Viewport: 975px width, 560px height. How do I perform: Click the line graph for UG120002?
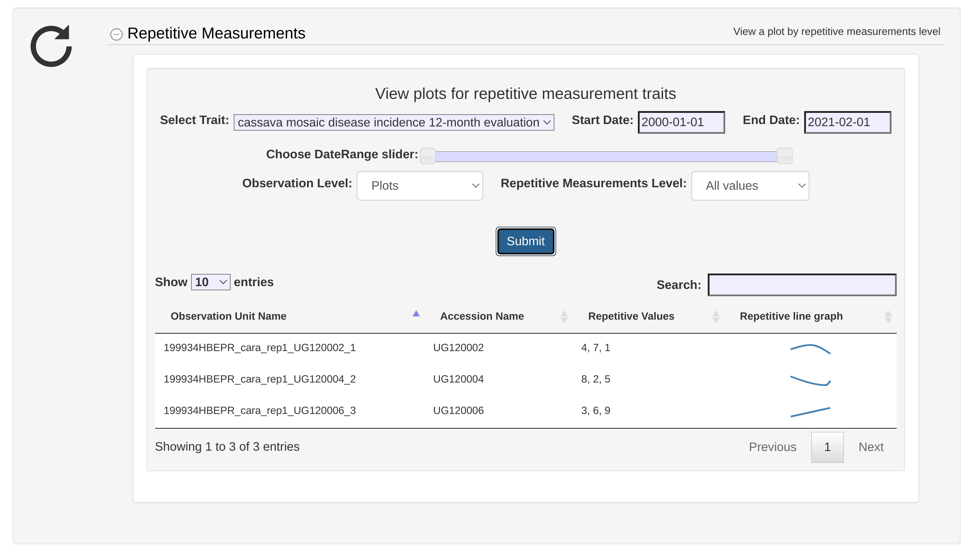click(x=810, y=349)
